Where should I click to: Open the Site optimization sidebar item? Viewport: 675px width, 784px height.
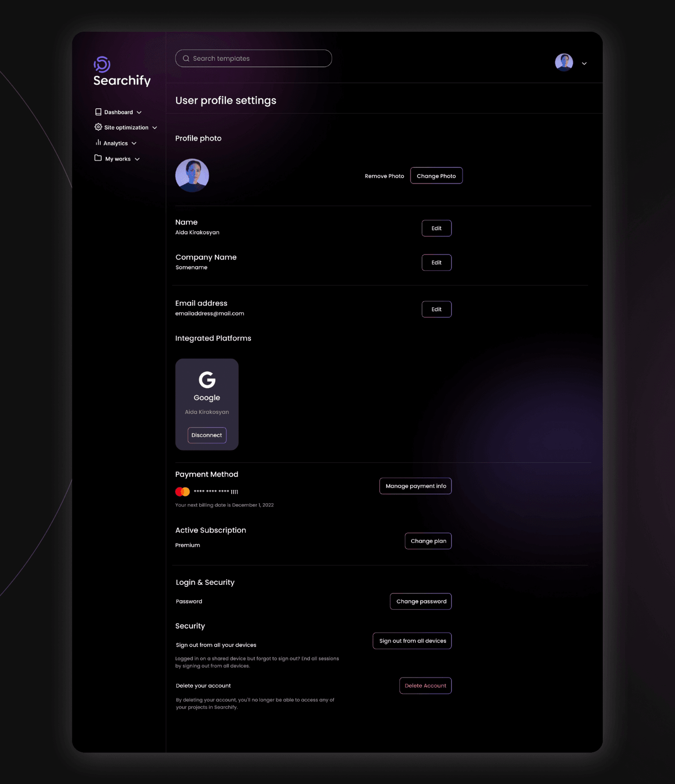tap(125, 127)
